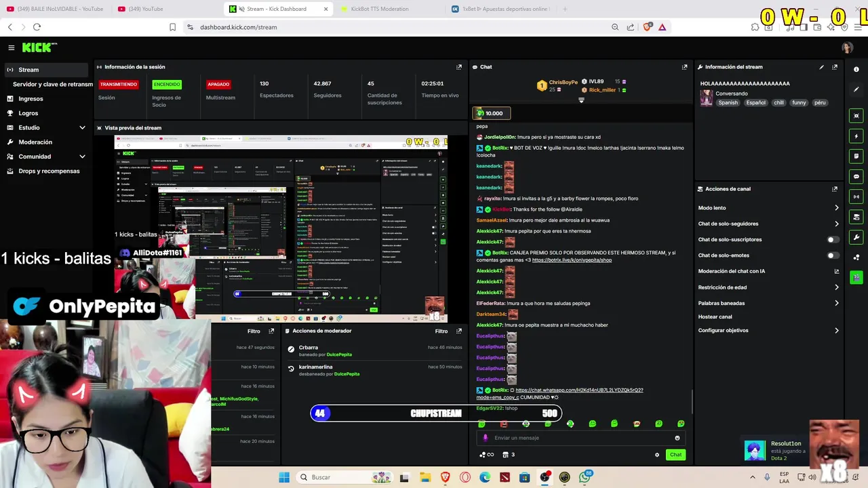The image size is (868, 488).
Task: Toggle the notes widget icon in right sidebar
Action: coord(856,157)
